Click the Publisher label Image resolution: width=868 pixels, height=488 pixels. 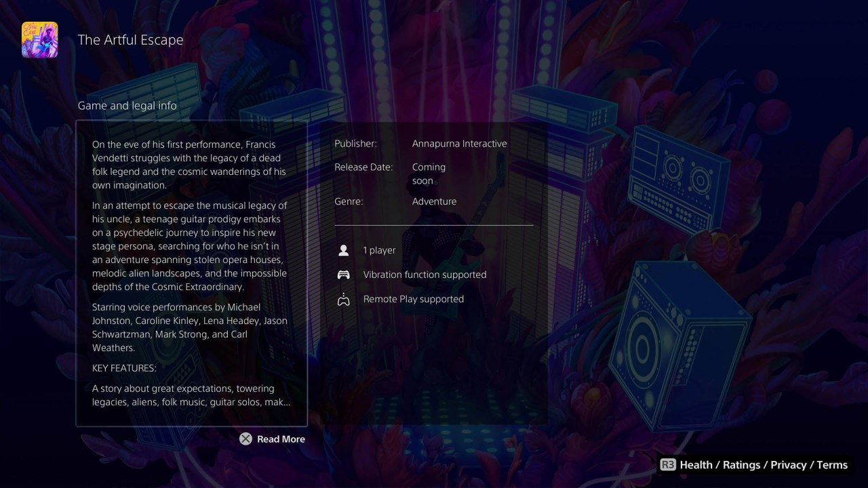[355, 144]
